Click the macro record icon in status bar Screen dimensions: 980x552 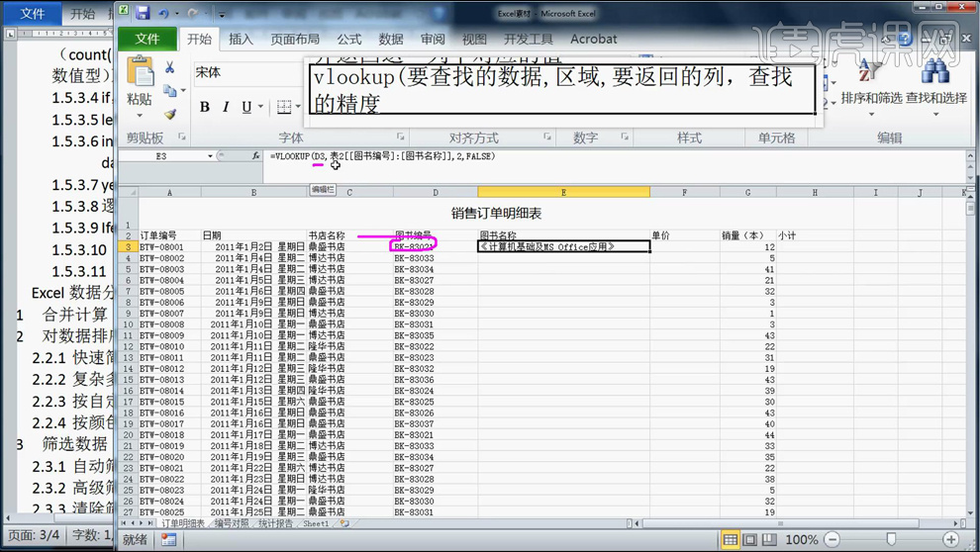[x=168, y=540]
